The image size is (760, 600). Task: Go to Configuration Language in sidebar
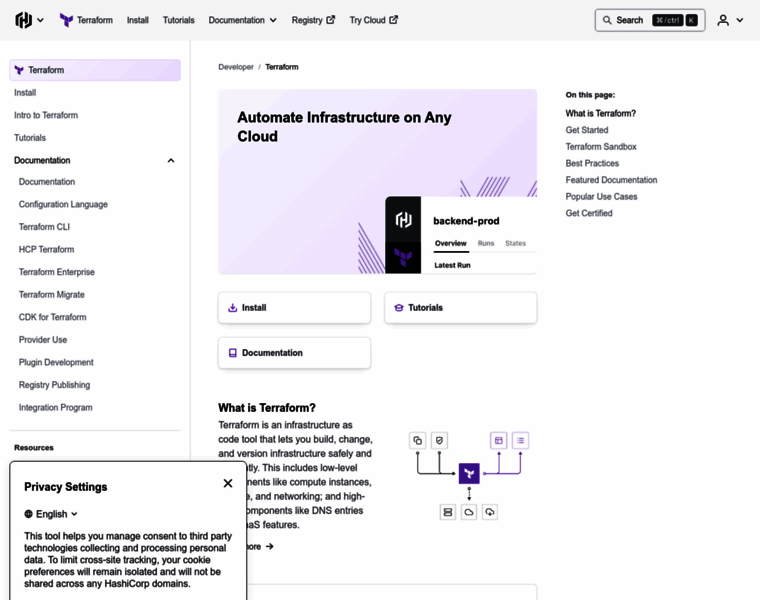click(x=63, y=204)
